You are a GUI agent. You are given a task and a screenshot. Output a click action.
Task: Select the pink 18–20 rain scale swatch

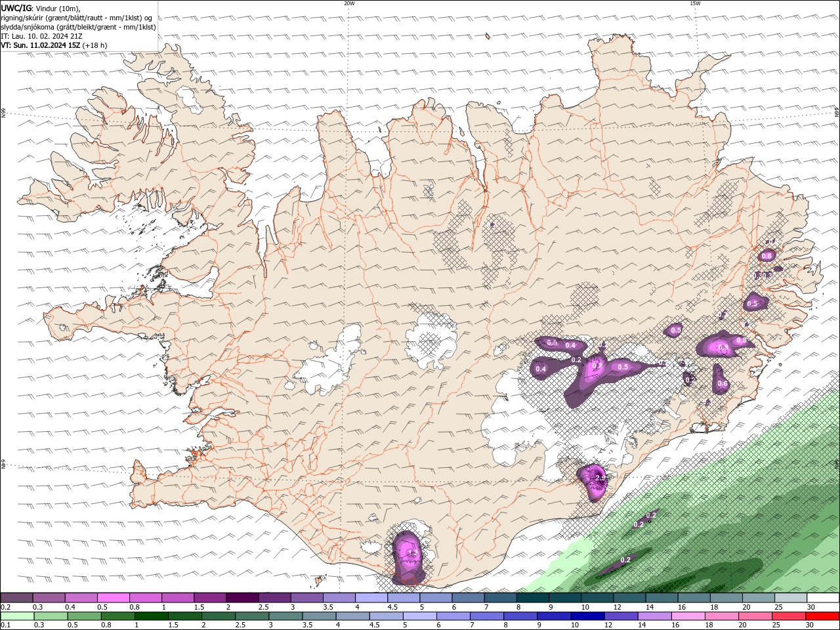(x=721, y=616)
